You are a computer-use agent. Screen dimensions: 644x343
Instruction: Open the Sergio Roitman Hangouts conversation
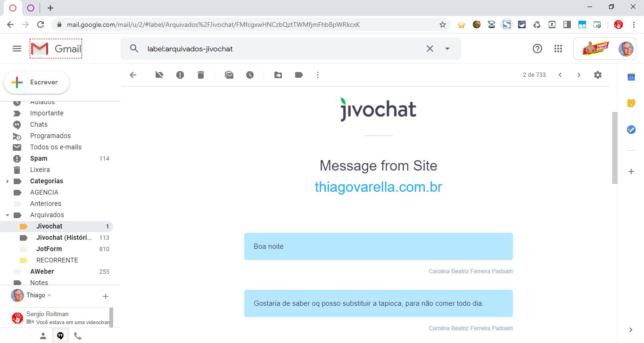tap(60, 318)
